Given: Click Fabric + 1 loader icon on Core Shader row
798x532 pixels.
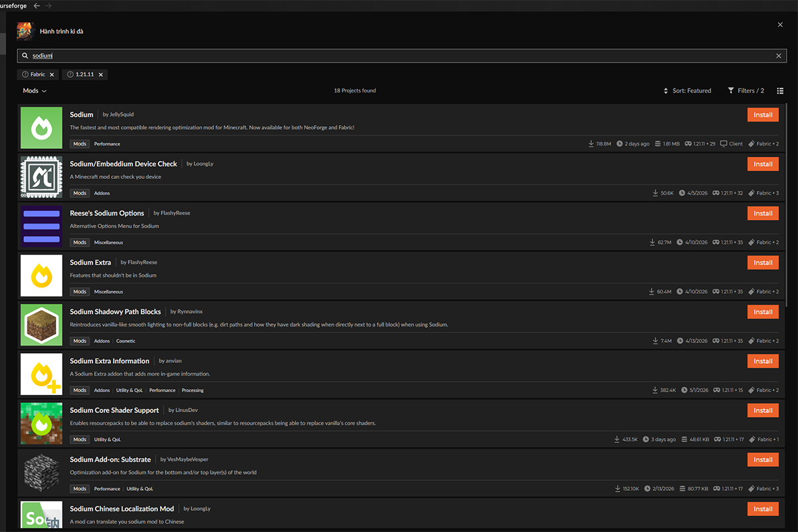Looking at the screenshot, I should point(751,439).
